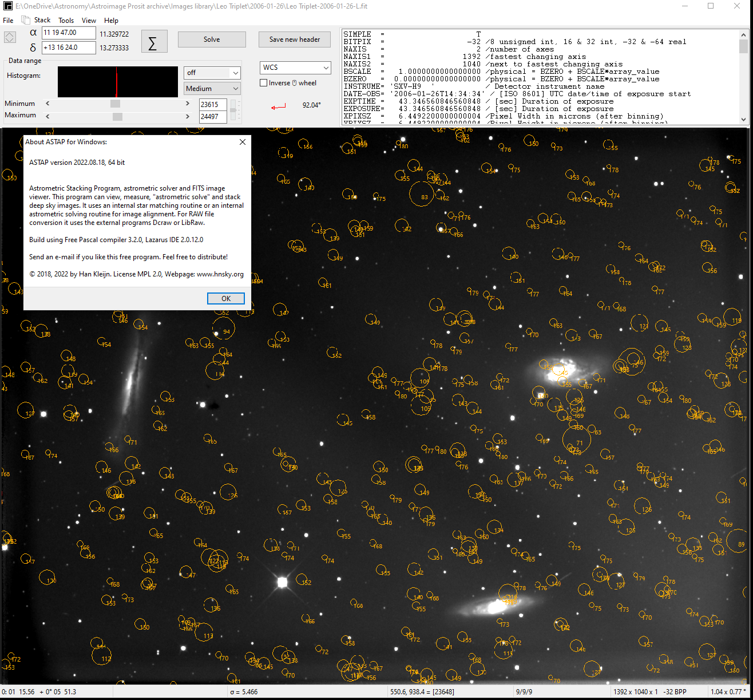The image size is (753, 700).
Task: Click the ASTAP app icon in title bar
Action: click(x=8, y=6)
